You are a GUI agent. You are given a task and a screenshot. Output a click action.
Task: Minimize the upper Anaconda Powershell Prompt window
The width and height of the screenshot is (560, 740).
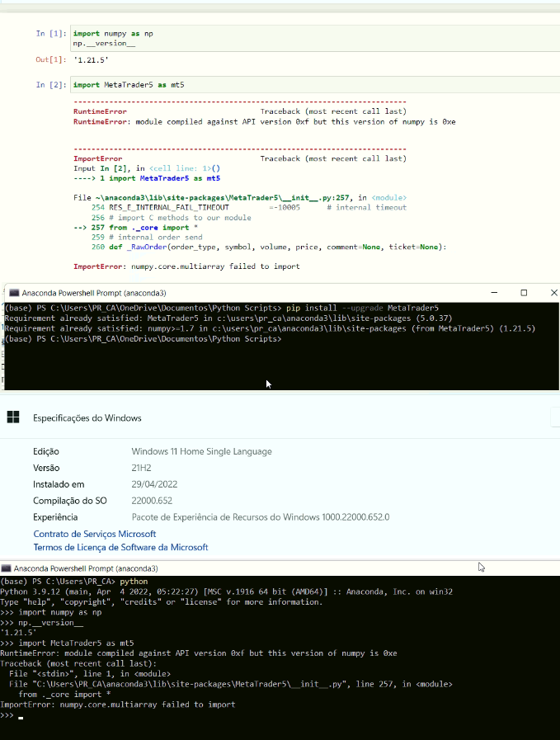[x=494, y=293]
